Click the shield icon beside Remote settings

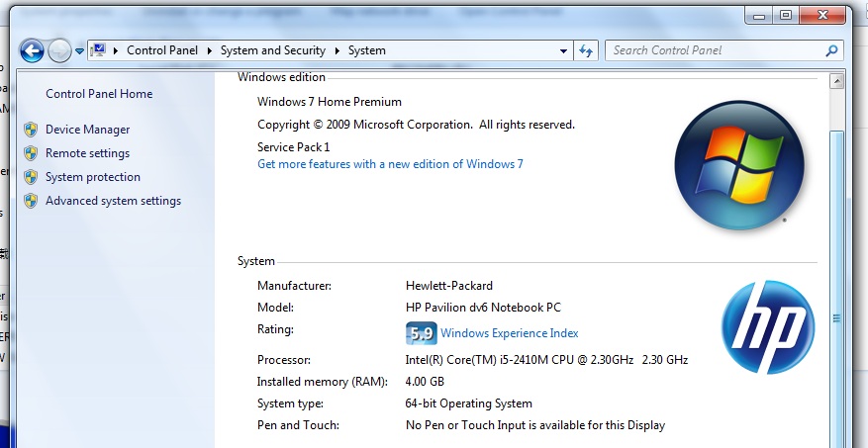point(31,153)
